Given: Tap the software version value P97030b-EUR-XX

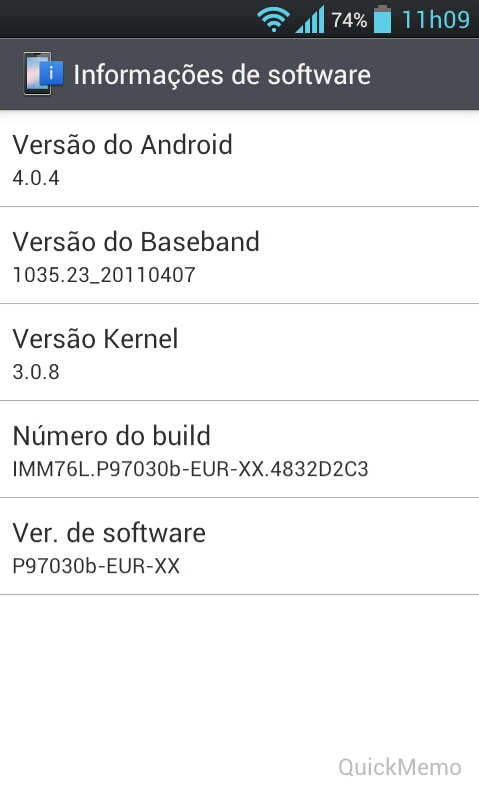Looking at the screenshot, I should pyautogui.click(x=96, y=566).
